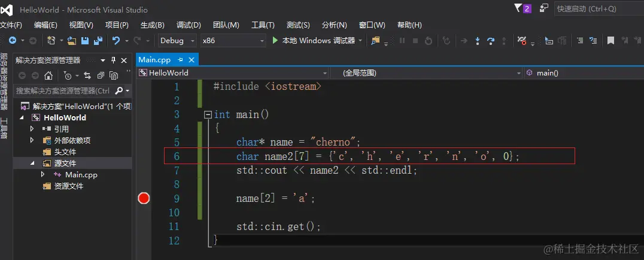This screenshot has height=260, width=644.
Task: Open the 团队(M) menu
Action: click(x=226, y=25)
